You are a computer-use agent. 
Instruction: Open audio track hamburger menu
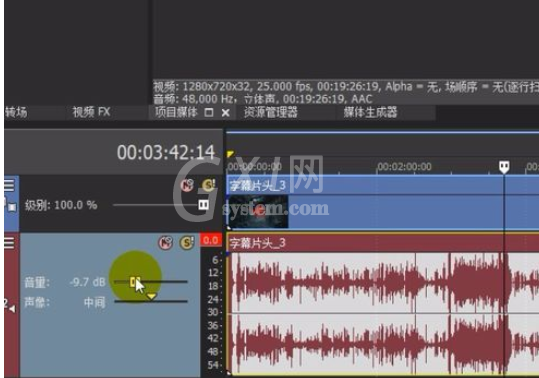(x=9, y=243)
